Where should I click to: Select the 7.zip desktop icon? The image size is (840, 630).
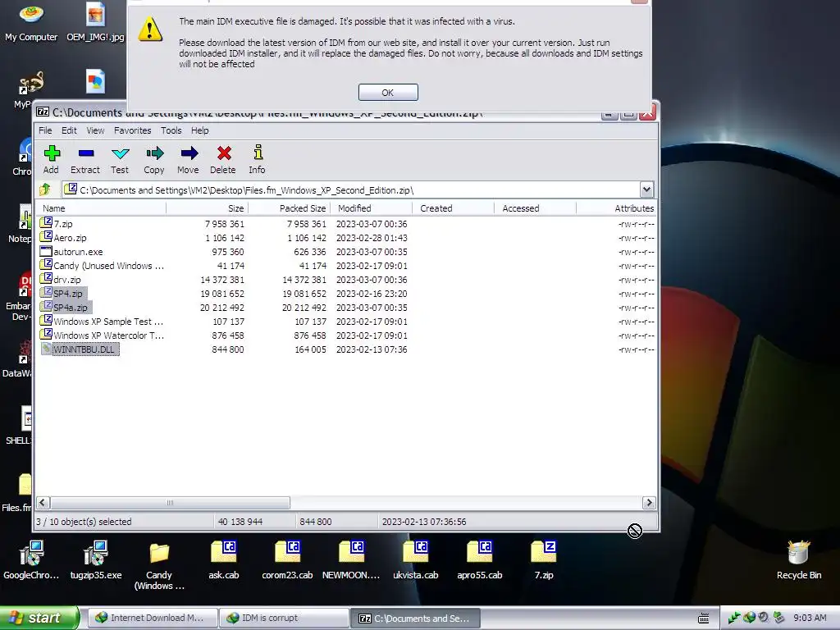[x=544, y=560]
